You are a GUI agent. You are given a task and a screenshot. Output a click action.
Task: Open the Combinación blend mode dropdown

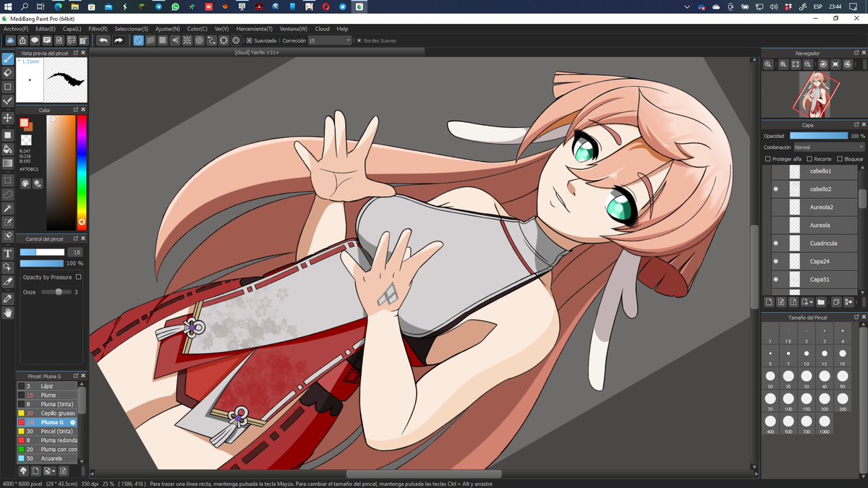pos(828,147)
